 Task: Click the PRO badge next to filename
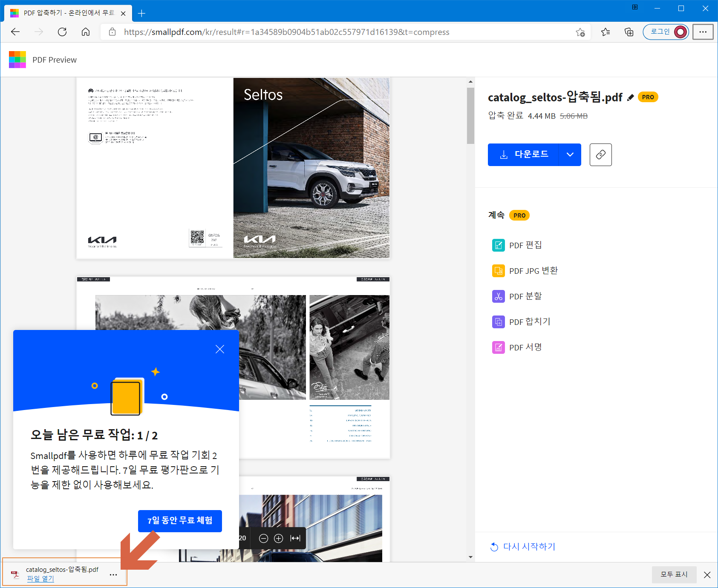coord(648,97)
